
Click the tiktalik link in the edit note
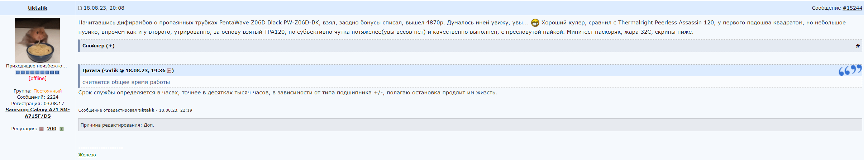click(146, 110)
